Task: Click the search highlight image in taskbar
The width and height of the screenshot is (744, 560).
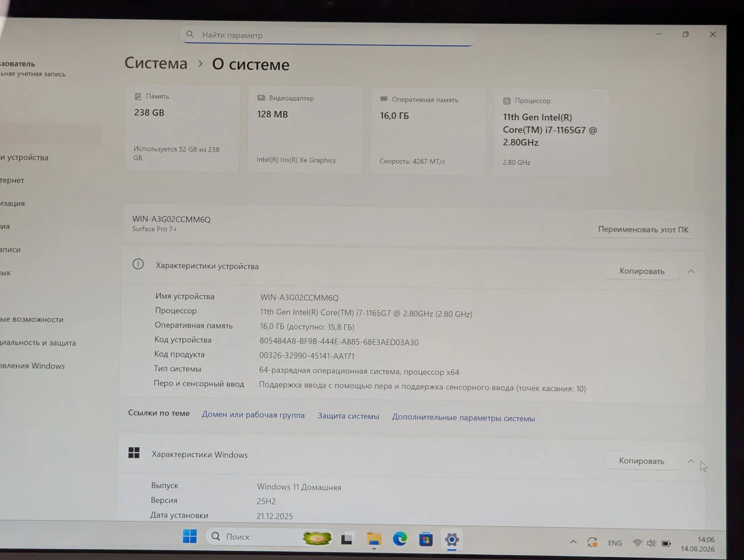Action: click(x=317, y=538)
